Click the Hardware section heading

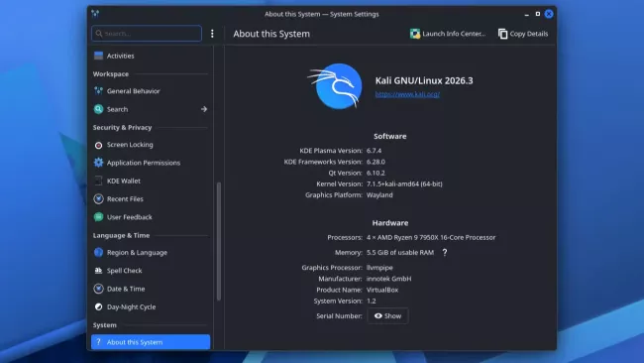[389, 223]
